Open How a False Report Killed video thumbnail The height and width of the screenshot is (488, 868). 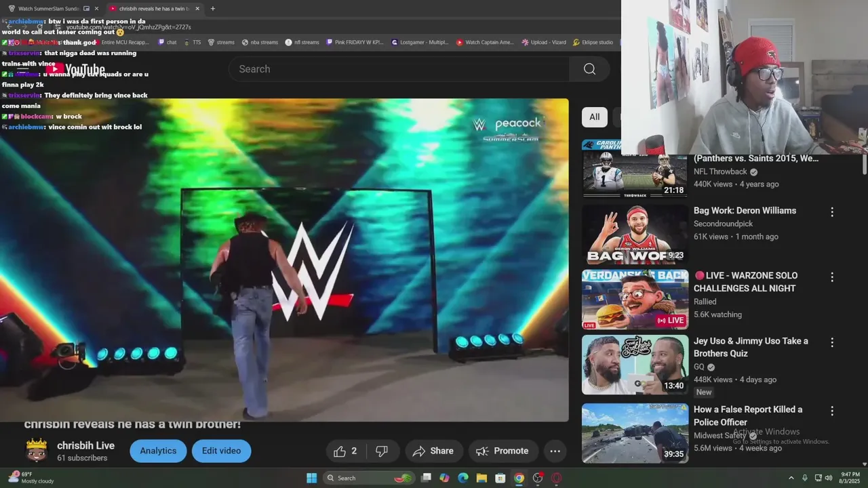[x=635, y=434]
